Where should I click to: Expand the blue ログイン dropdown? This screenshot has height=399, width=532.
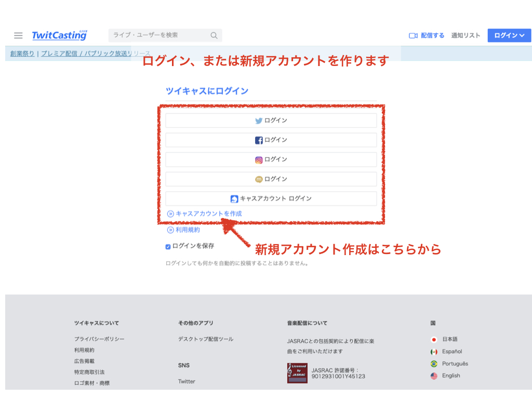pos(509,35)
